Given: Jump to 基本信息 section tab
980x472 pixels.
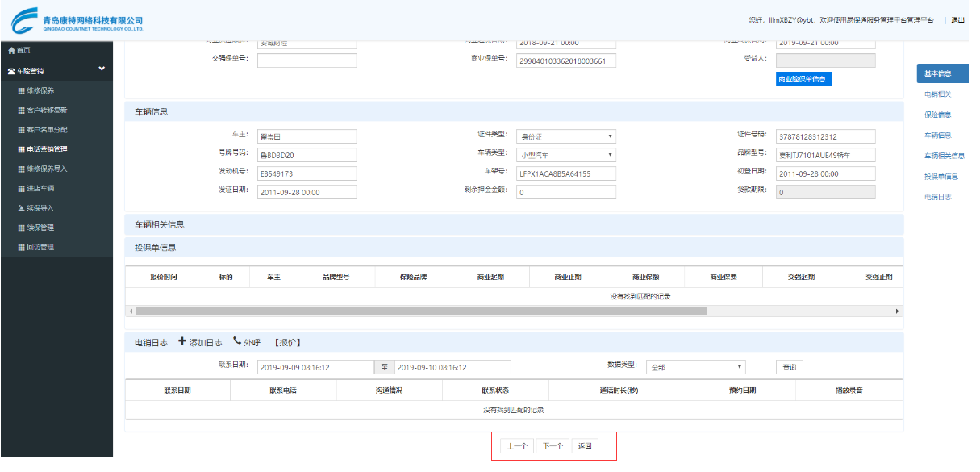Looking at the screenshot, I should coord(942,73).
